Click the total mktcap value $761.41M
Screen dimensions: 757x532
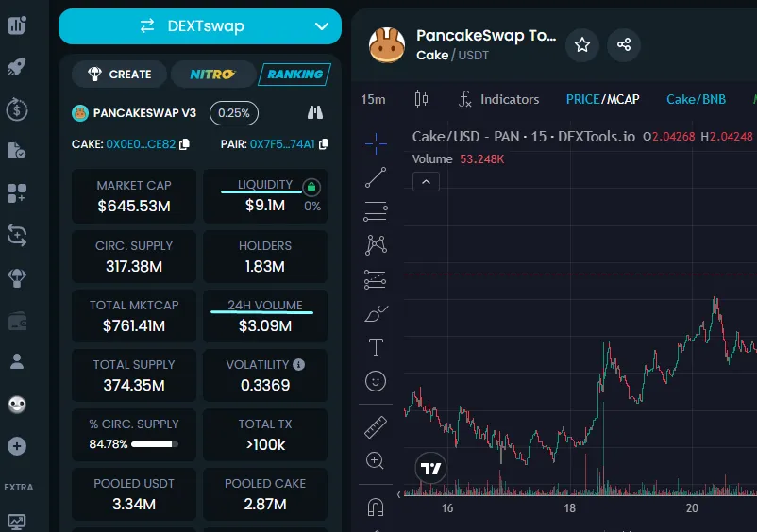[x=134, y=326]
